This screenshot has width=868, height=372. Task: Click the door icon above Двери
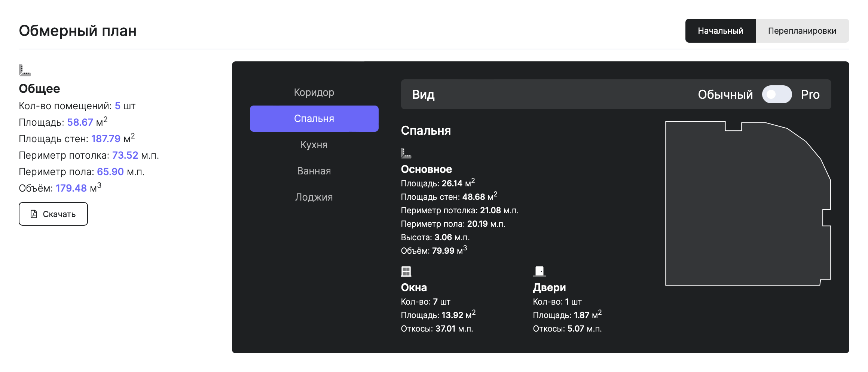[539, 271]
